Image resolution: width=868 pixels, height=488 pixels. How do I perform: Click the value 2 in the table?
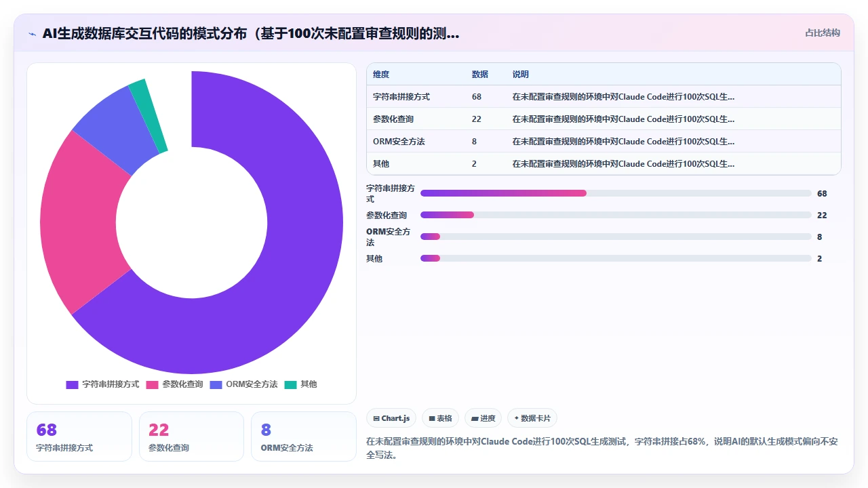(x=475, y=164)
